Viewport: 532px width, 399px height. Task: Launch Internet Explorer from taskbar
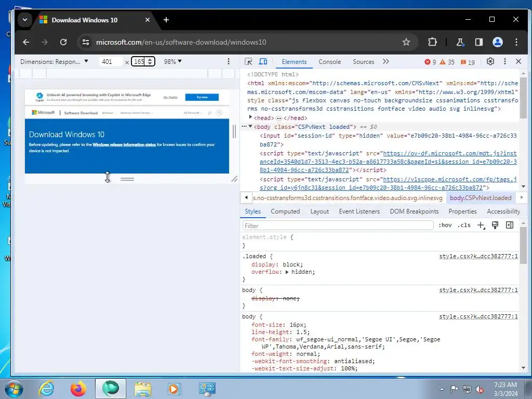[x=46, y=389]
